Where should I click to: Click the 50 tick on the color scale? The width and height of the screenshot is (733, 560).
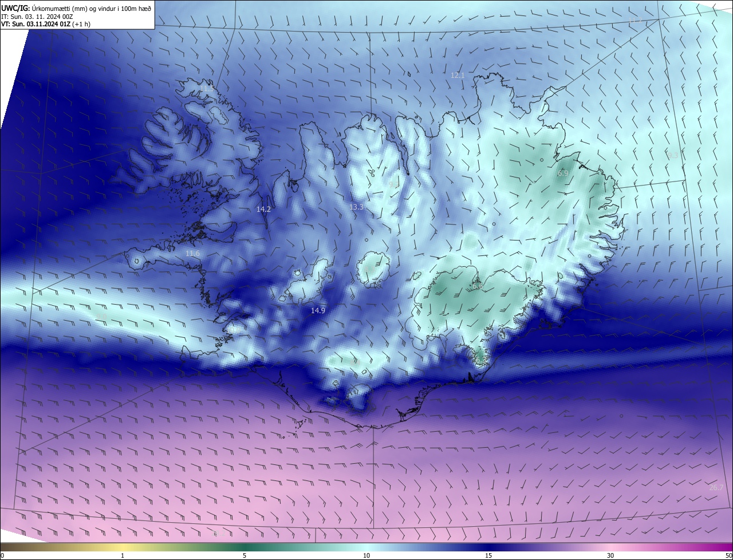tap(729, 555)
